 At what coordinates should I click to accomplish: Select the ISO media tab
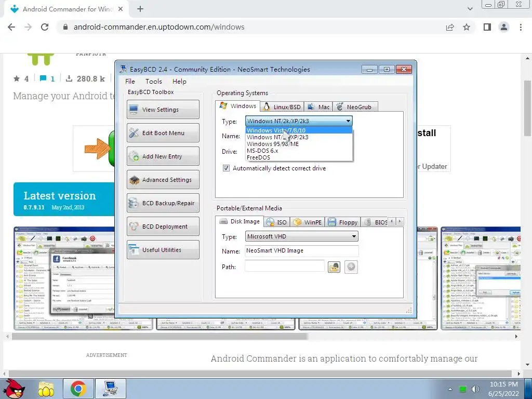277,222
